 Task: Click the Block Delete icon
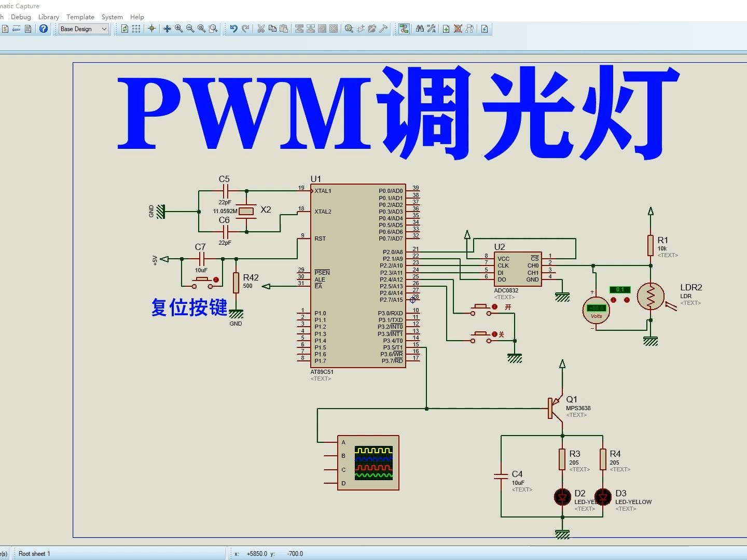click(334, 29)
